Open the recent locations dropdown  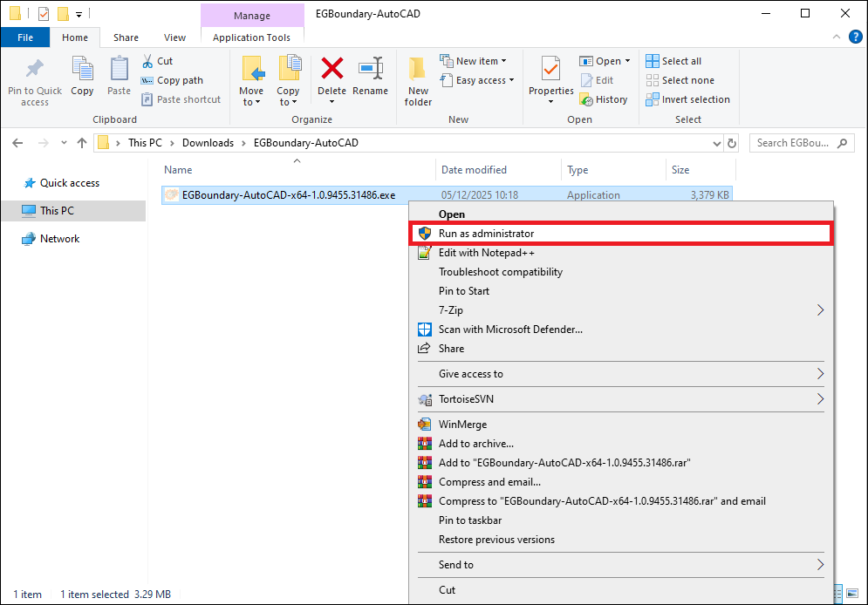coord(64,143)
